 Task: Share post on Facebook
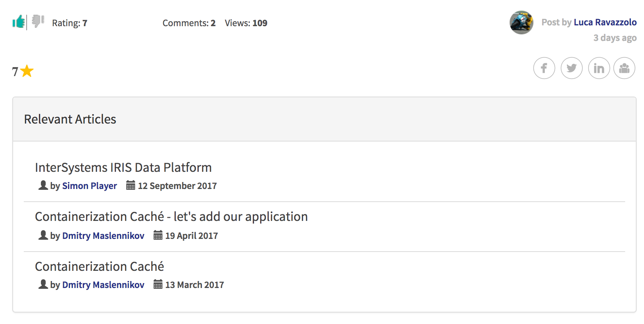coord(544,68)
